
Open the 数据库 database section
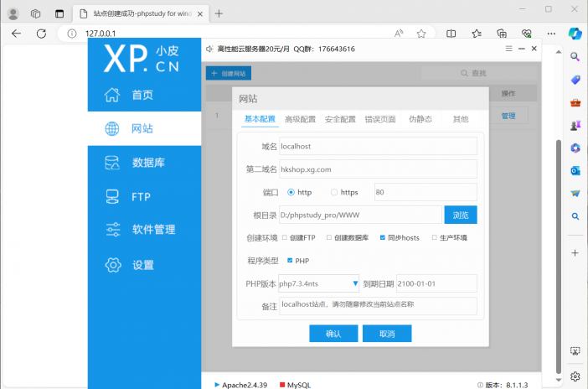point(144,163)
